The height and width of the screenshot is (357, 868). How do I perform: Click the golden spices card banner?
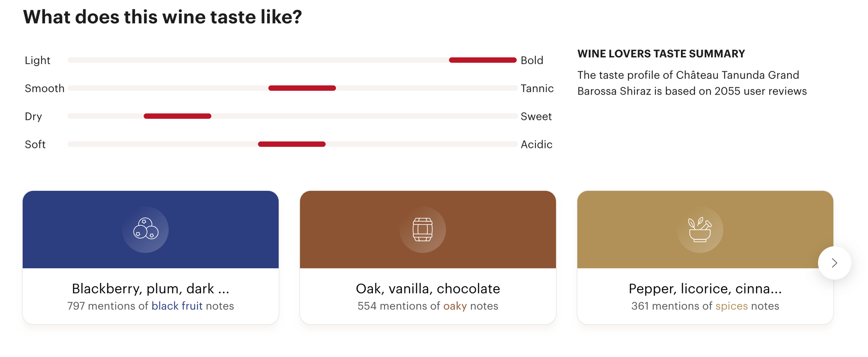click(x=705, y=229)
